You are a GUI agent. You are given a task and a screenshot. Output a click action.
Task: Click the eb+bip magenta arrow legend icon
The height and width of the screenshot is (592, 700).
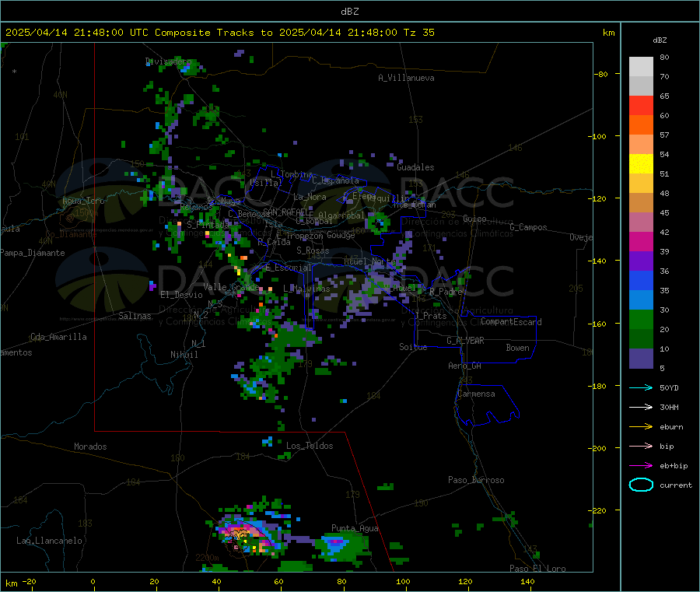click(641, 466)
